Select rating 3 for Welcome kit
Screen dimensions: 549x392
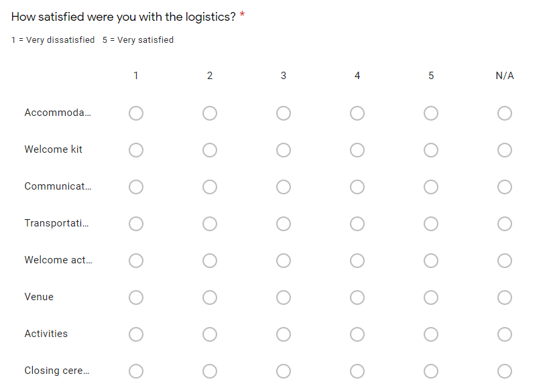[x=284, y=150]
